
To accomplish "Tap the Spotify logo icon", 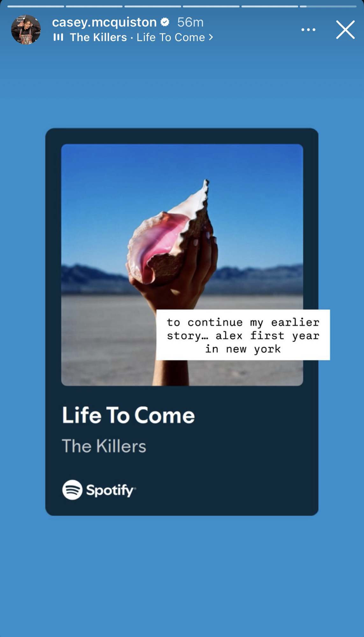I will pos(72,490).
